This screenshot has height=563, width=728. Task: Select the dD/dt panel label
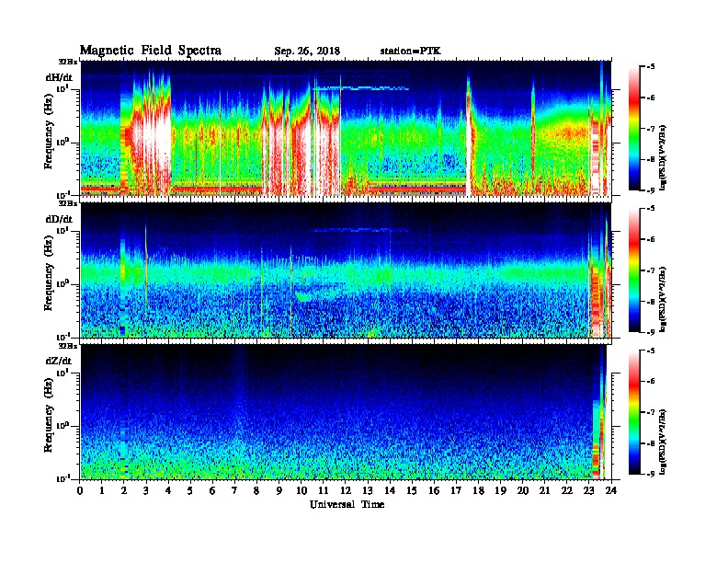[59, 219]
